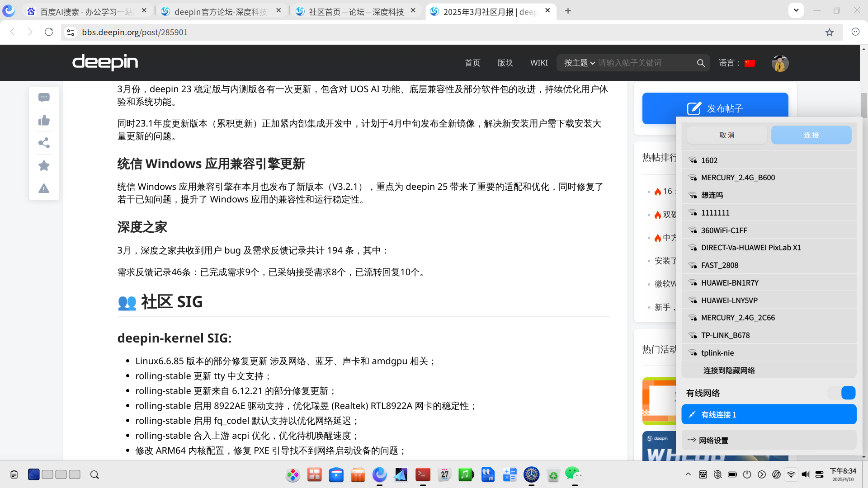The width and height of the screenshot is (868, 488).
Task: Click the share icon in left sidebar
Action: (x=44, y=143)
